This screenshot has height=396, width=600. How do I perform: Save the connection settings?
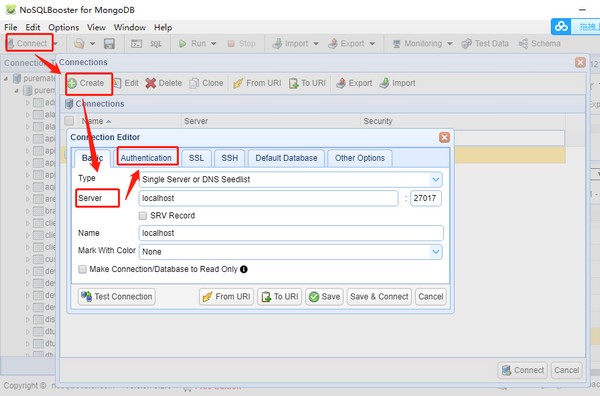click(x=324, y=297)
